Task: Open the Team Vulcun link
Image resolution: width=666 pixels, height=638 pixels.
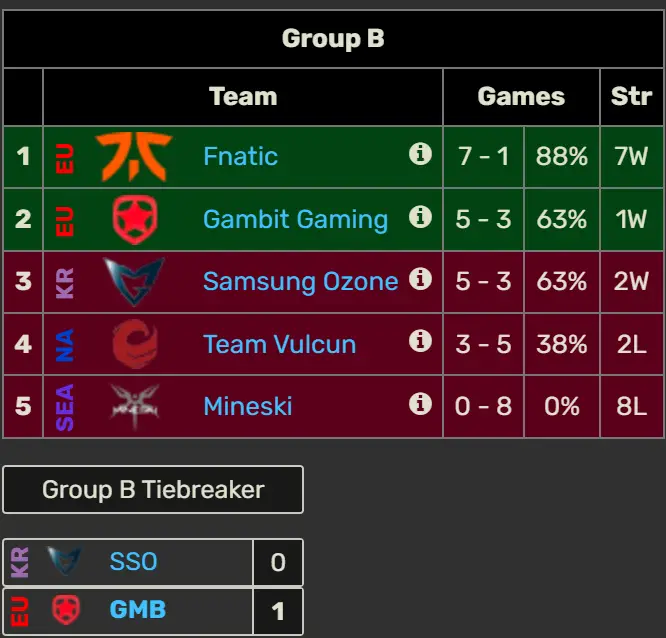Action: [x=279, y=344]
